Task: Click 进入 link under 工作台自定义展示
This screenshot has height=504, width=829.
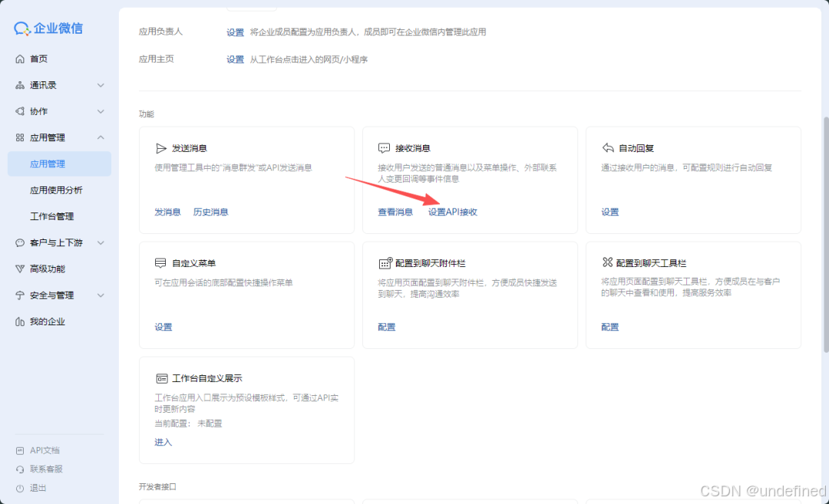Action: point(163,442)
